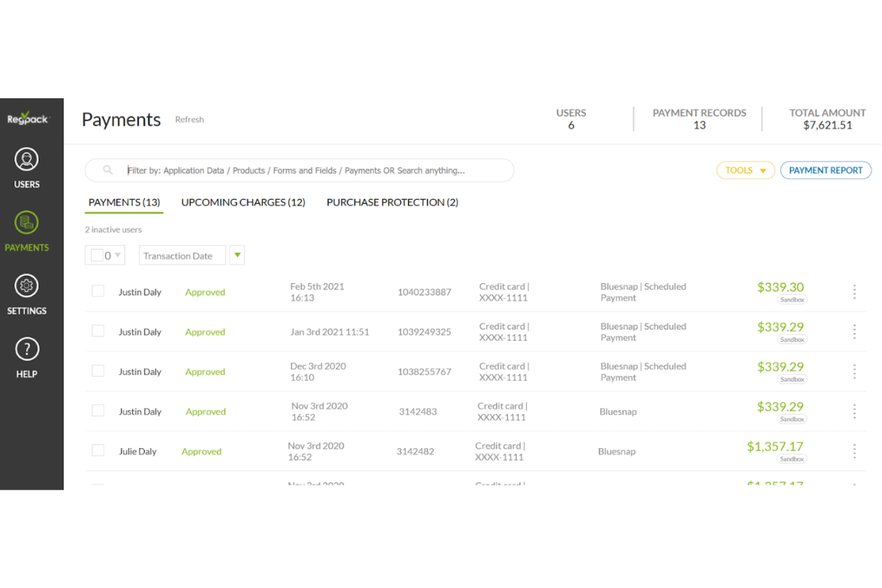Click inside the filter search field
882x588 pixels.
[x=298, y=170]
